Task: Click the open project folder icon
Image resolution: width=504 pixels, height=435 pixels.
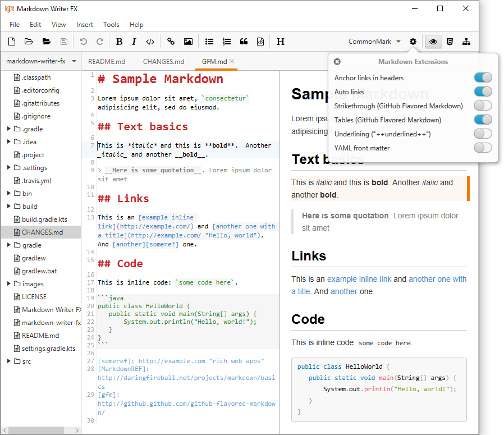Action: coord(47,42)
